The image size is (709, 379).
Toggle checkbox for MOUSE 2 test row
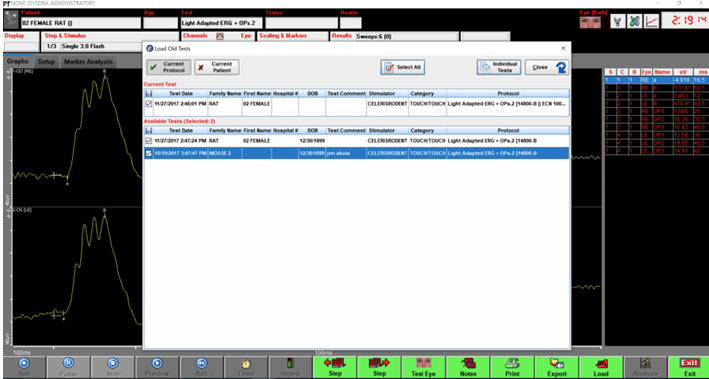pyautogui.click(x=148, y=153)
